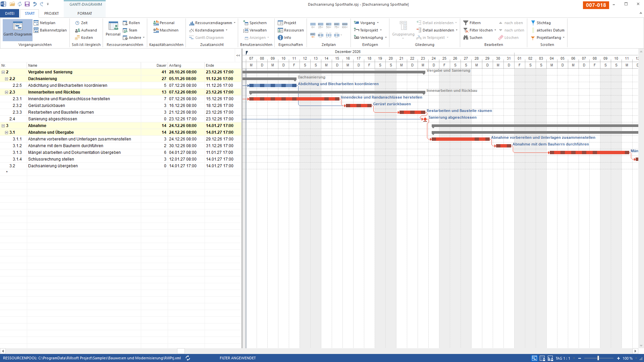Open the Detail ausblenden dropdown

(457, 30)
